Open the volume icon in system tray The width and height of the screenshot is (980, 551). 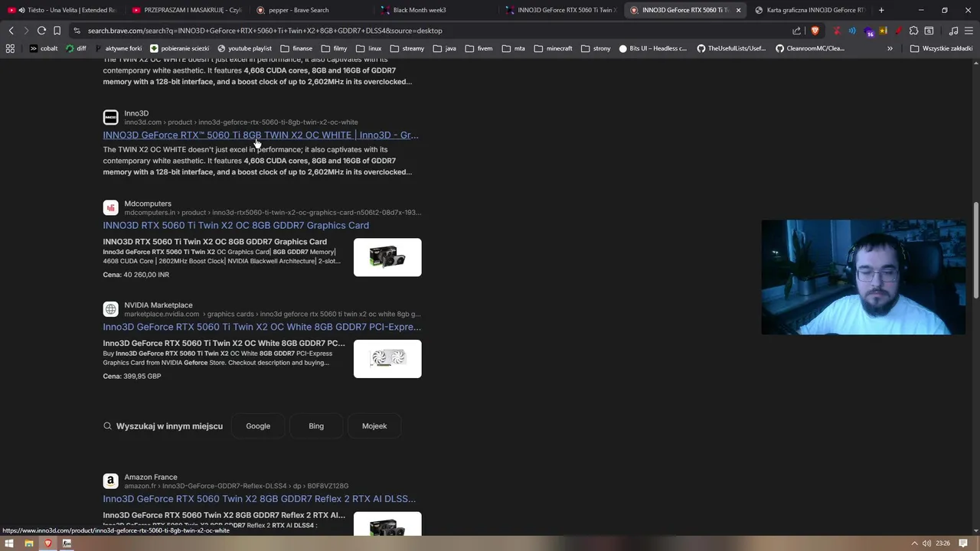point(926,543)
